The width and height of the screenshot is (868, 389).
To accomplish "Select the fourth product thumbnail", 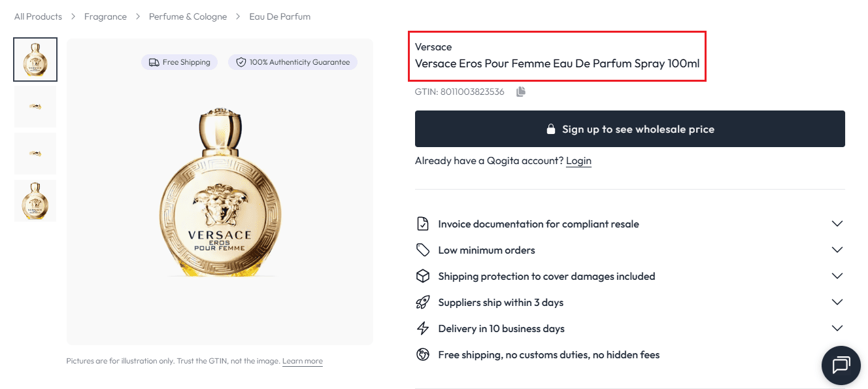I will pyautogui.click(x=35, y=201).
